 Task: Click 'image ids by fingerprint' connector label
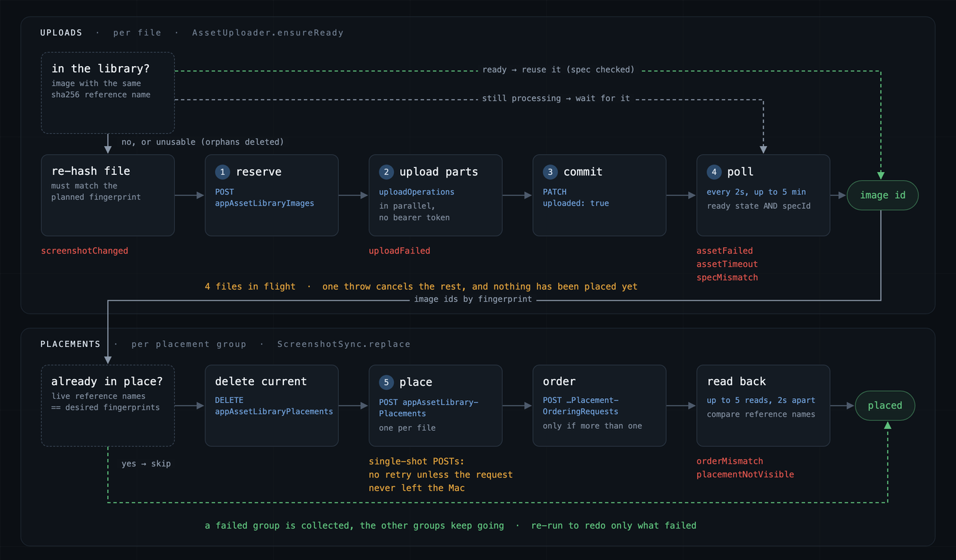click(473, 299)
